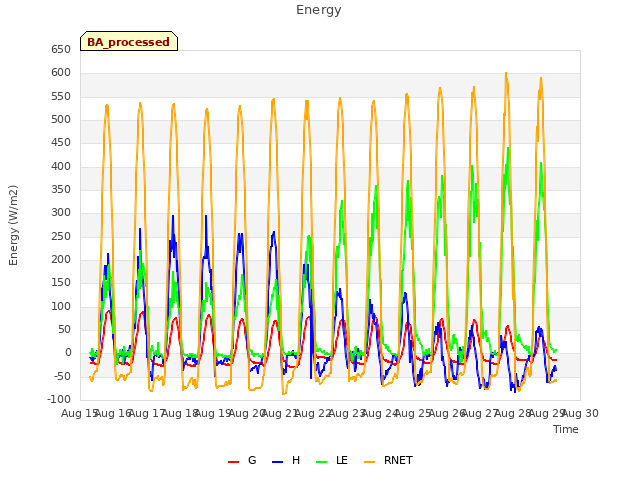Click the 0 y-axis tick value
The image size is (640, 480).
[68, 353]
